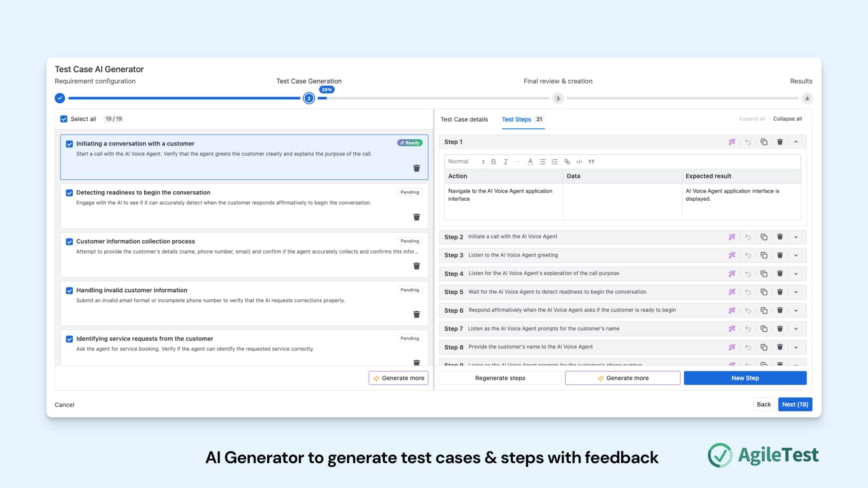Image resolution: width=868 pixels, height=488 pixels.
Task: Switch to the Test Case details tab
Action: [464, 119]
